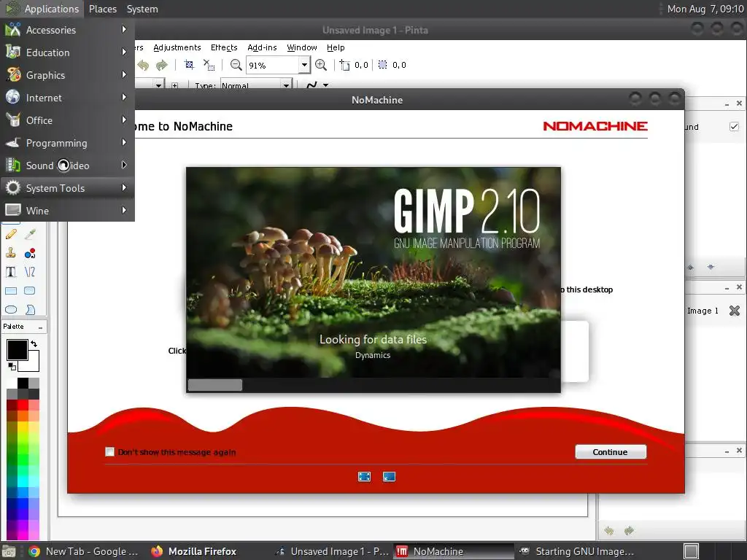The width and height of the screenshot is (747, 560).
Task: Expand the Office submenu
Action: pyautogui.click(x=67, y=120)
